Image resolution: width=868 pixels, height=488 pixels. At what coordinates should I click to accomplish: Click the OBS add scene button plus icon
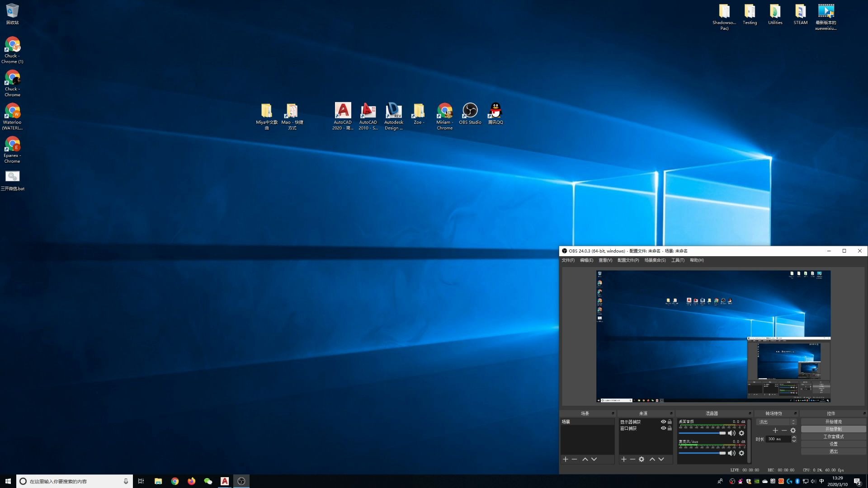[x=565, y=459]
